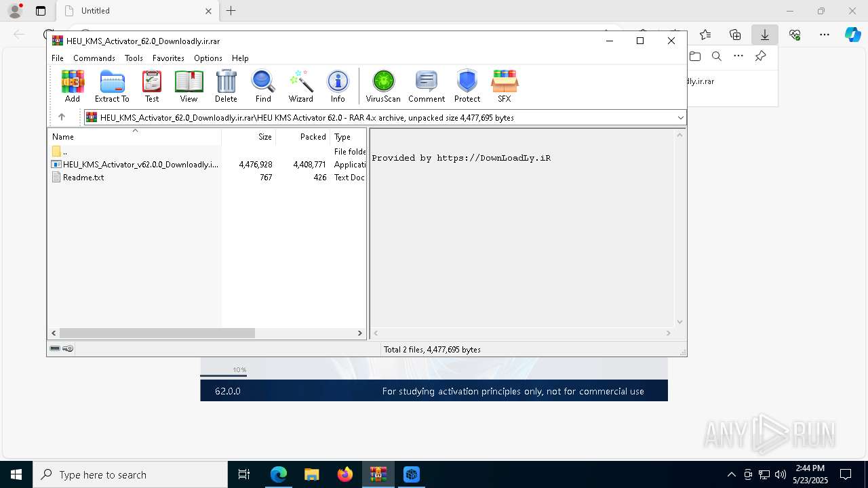This screenshot has height=488, width=868.
Task: Select the parent folder '..' entry
Action: coord(60,152)
